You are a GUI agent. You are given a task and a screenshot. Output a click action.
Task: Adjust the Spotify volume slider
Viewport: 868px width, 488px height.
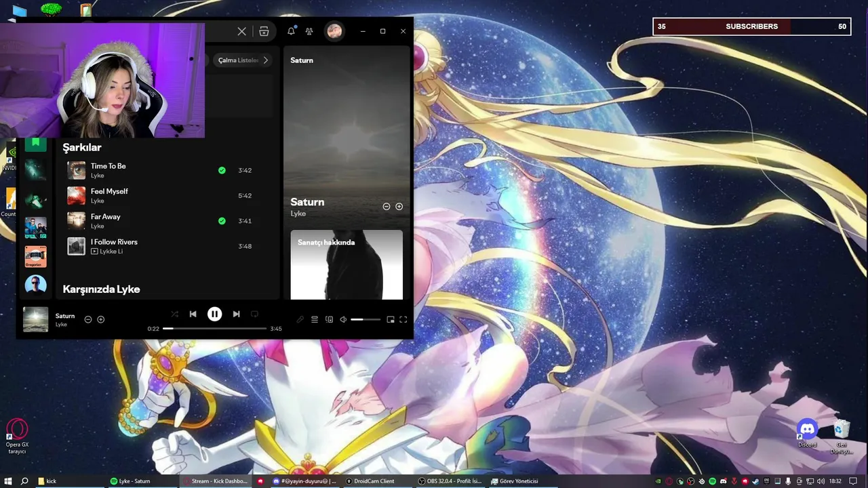366,319
